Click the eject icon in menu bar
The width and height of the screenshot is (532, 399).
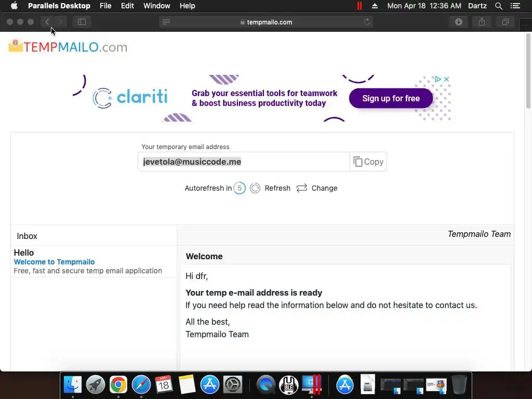point(375,6)
